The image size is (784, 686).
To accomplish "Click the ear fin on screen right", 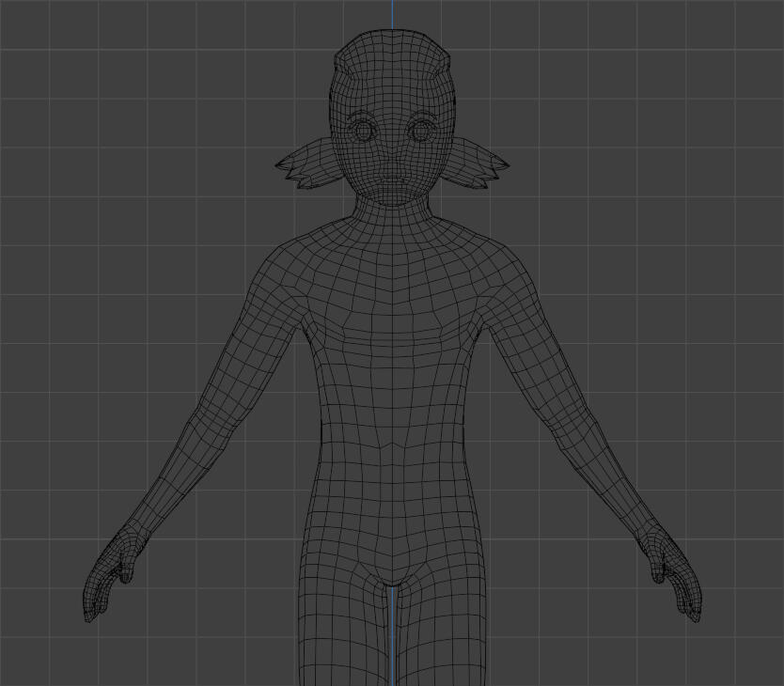I will click(x=479, y=165).
